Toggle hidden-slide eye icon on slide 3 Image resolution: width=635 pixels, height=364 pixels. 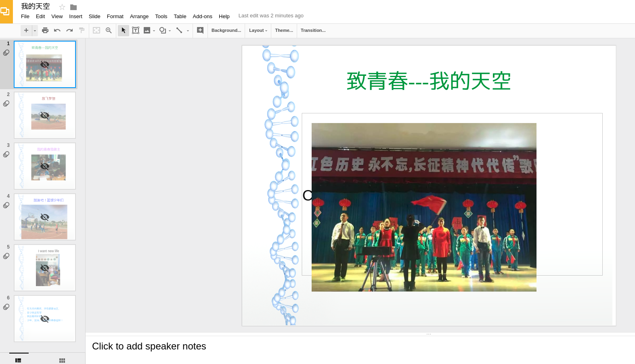pyautogui.click(x=45, y=166)
